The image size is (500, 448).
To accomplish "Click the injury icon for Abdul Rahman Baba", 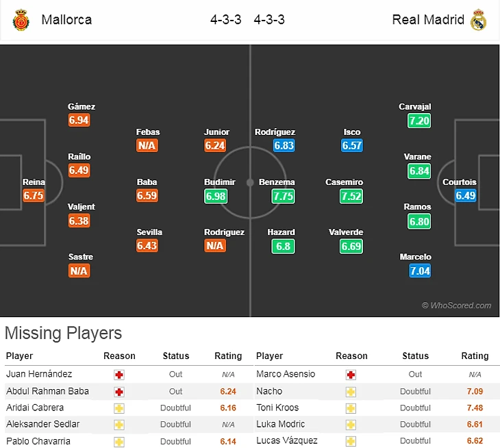I will click(119, 391).
